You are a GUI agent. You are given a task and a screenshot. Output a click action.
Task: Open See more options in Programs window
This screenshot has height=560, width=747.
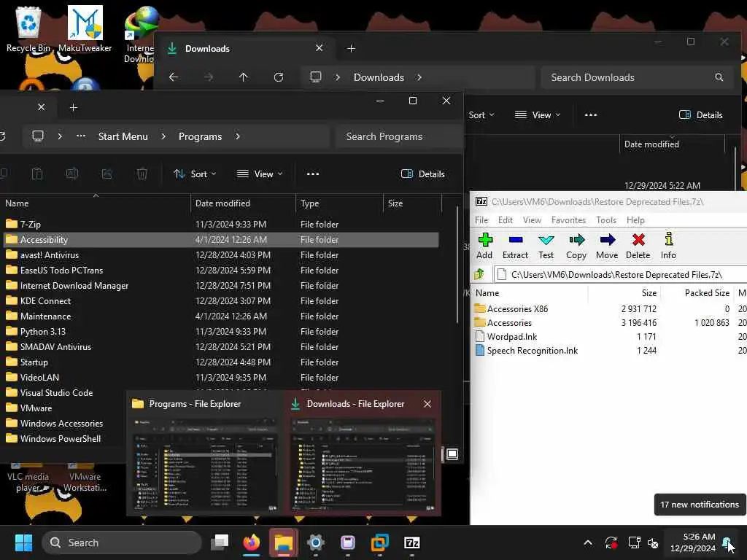click(313, 174)
